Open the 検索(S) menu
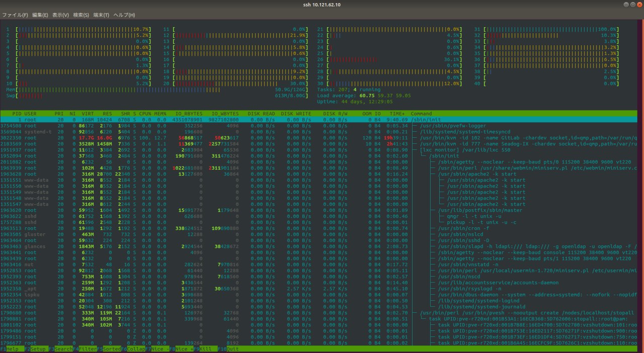This screenshot has width=644, height=353. coord(81,15)
